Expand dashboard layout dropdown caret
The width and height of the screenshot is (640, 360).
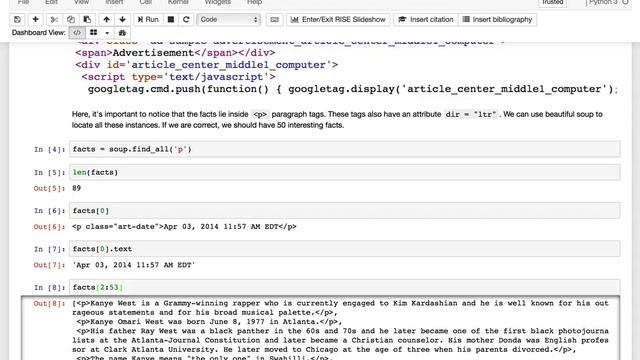coord(107,33)
